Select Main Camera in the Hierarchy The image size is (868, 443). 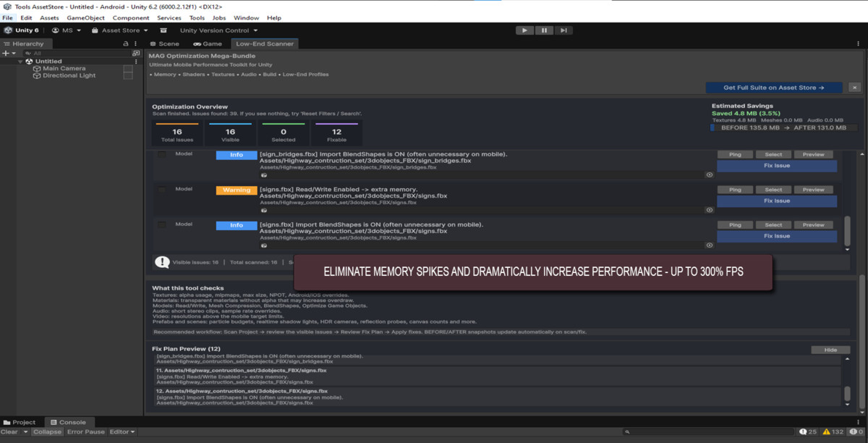64,69
